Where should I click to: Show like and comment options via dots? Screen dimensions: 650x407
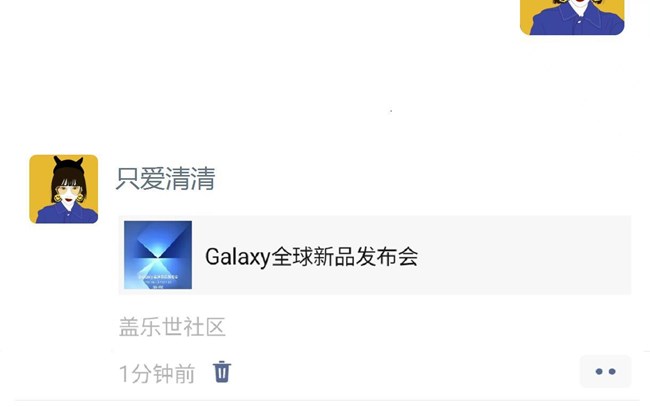605,371
